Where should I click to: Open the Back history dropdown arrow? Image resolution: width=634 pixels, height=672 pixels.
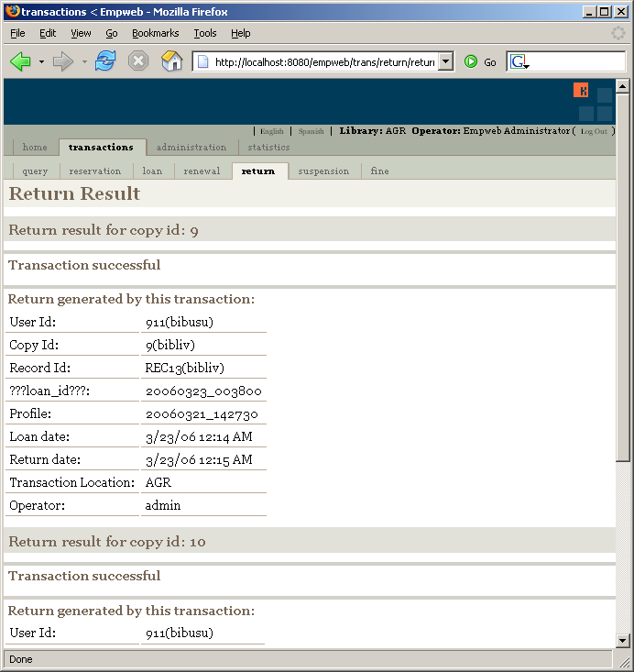click(41, 62)
